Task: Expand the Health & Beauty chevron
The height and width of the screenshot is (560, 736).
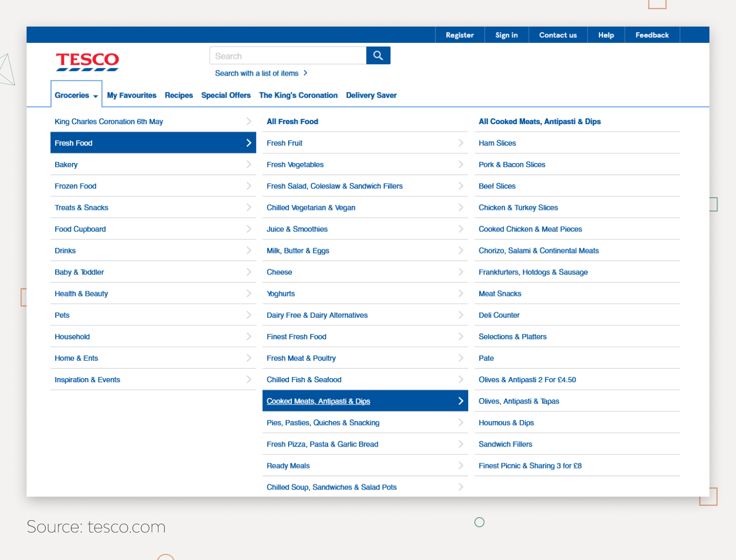Action: [x=249, y=293]
